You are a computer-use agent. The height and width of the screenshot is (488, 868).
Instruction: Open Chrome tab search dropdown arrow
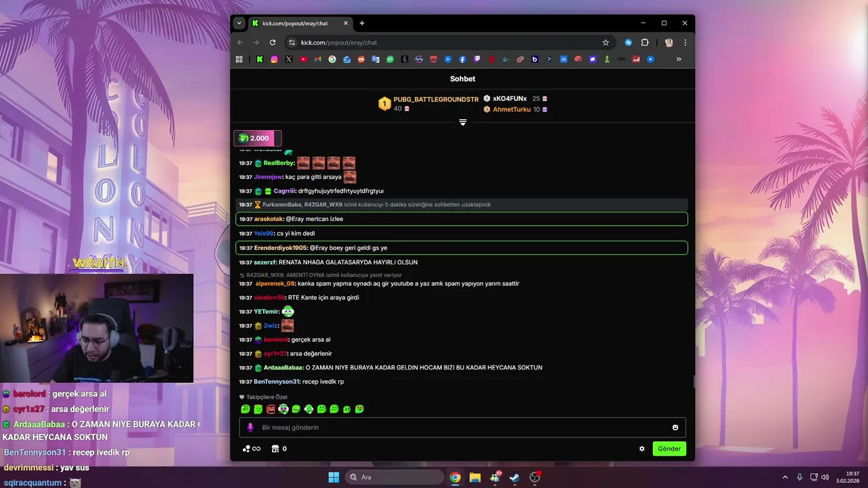click(x=239, y=23)
